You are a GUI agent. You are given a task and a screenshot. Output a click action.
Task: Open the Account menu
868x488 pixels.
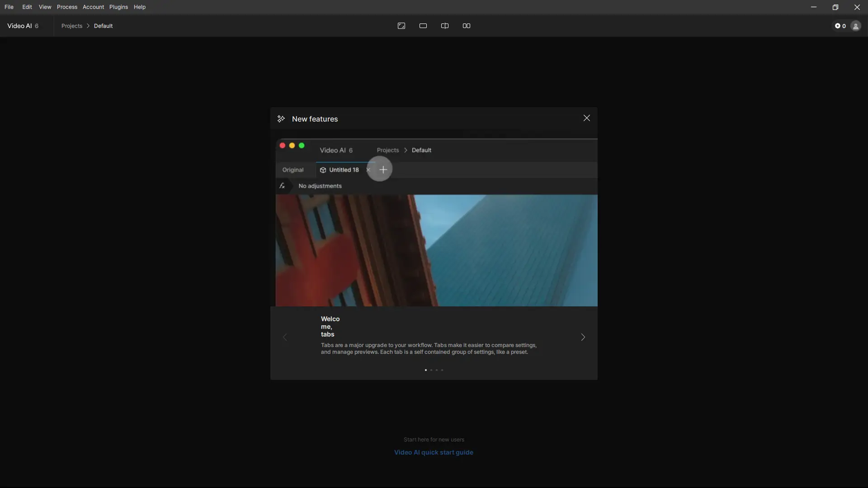(93, 7)
